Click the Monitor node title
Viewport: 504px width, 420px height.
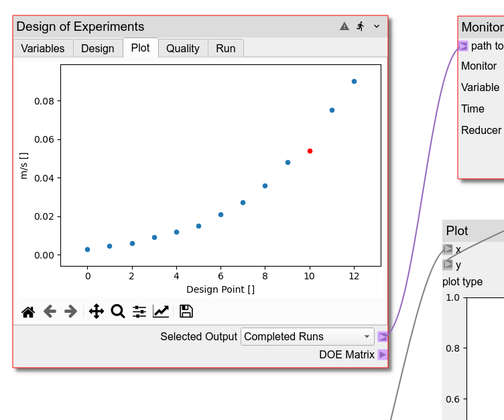(483, 27)
